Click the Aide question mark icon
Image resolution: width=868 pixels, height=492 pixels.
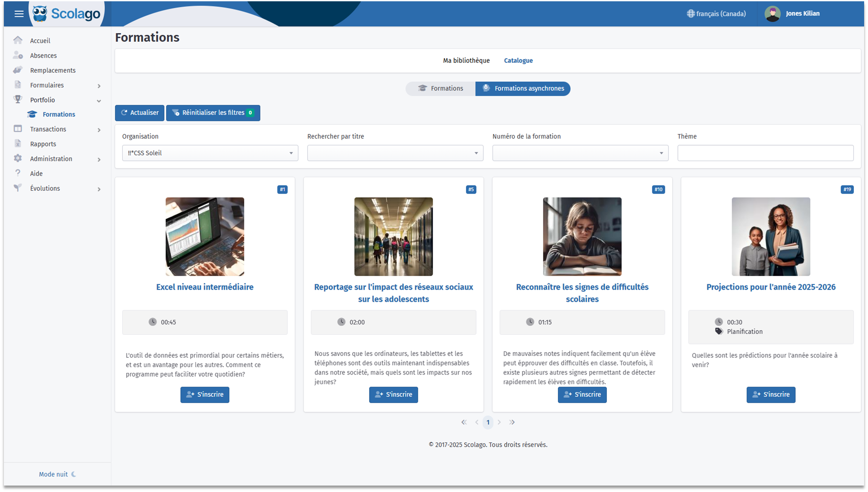[18, 173]
